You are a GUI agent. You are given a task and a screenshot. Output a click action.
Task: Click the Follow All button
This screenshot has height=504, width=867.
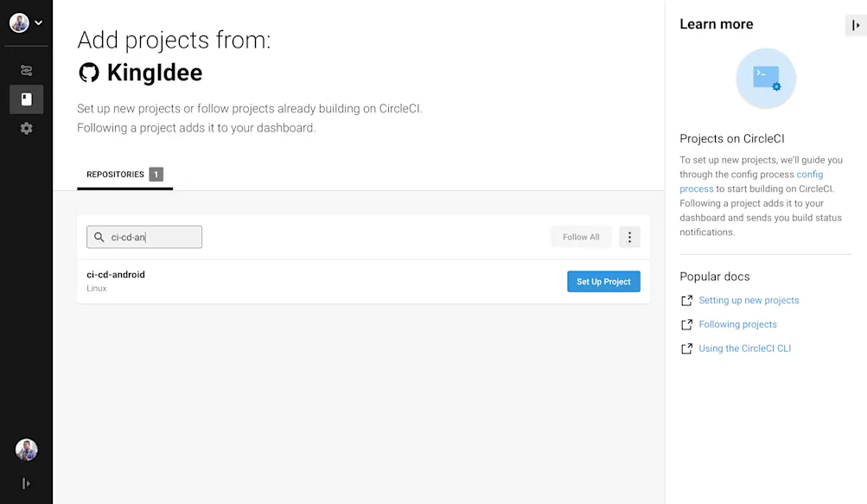(581, 237)
